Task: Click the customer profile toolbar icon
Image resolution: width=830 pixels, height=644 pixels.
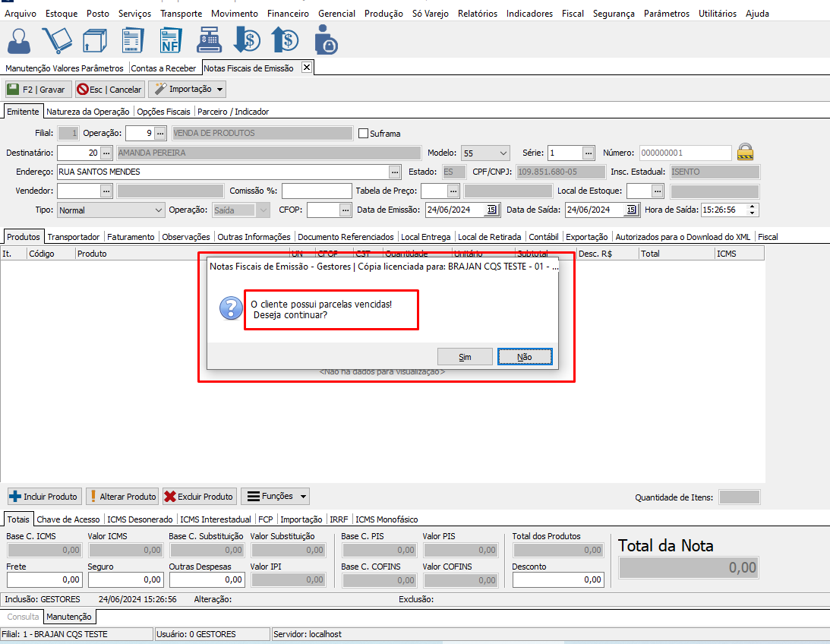Action: click(19, 39)
